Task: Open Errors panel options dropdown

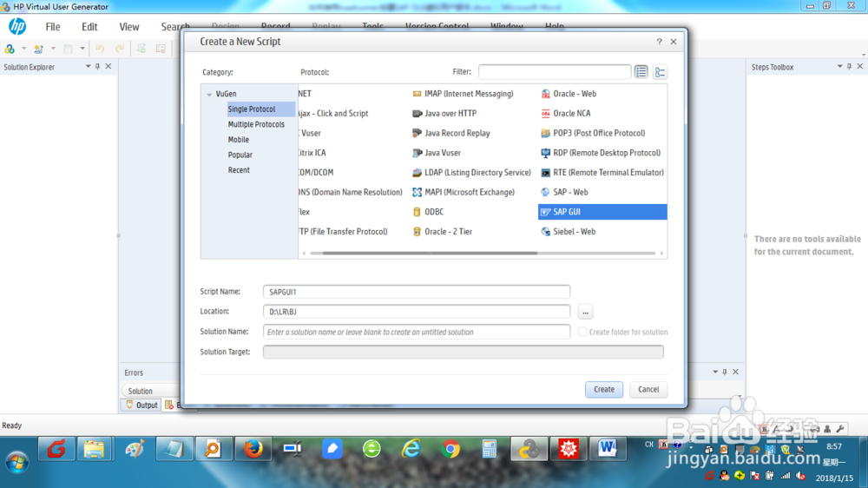Action: pos(714,372)
